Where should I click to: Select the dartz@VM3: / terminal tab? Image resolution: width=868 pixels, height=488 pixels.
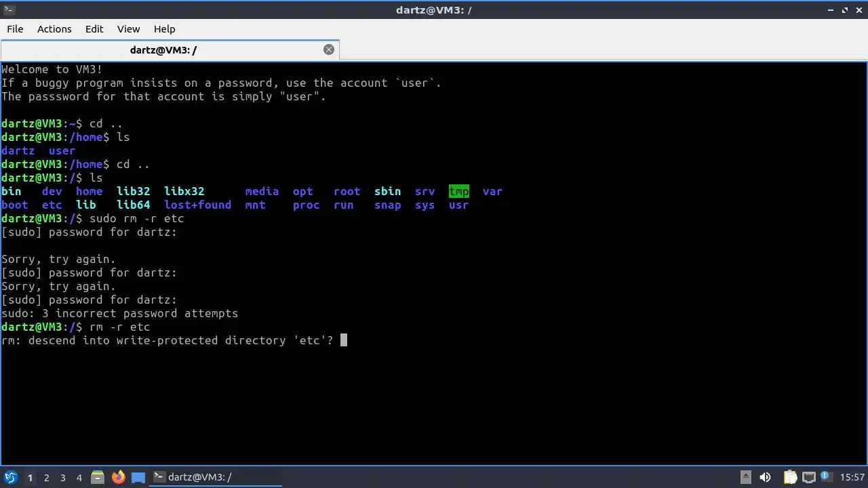[x=170, y=49]
